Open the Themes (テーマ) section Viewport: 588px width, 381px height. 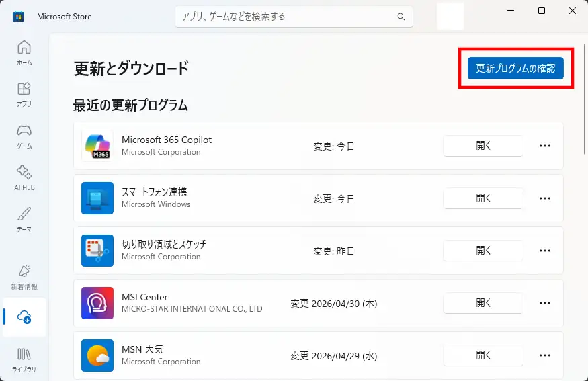tap(24, 219)
